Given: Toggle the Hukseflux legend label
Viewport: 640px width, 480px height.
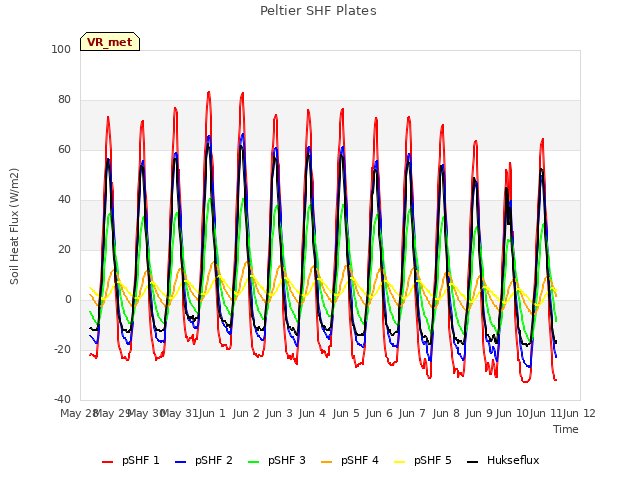Looking at the screenshot, I should pos(513,460).
